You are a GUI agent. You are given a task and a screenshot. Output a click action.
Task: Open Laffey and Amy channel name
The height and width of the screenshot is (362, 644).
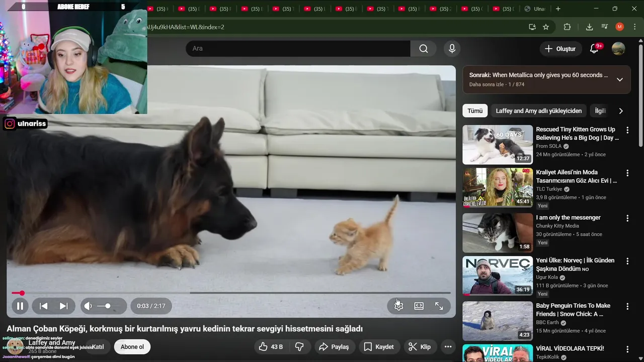click(x=52, y=343)
